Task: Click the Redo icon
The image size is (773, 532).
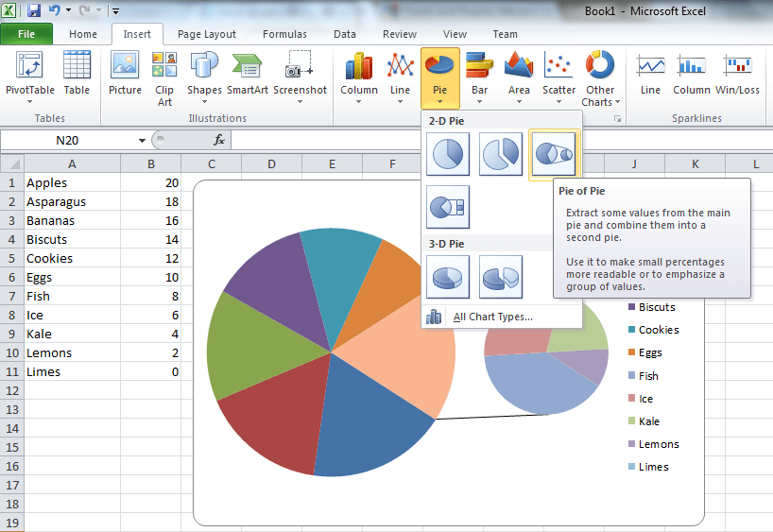Action: 85,9
